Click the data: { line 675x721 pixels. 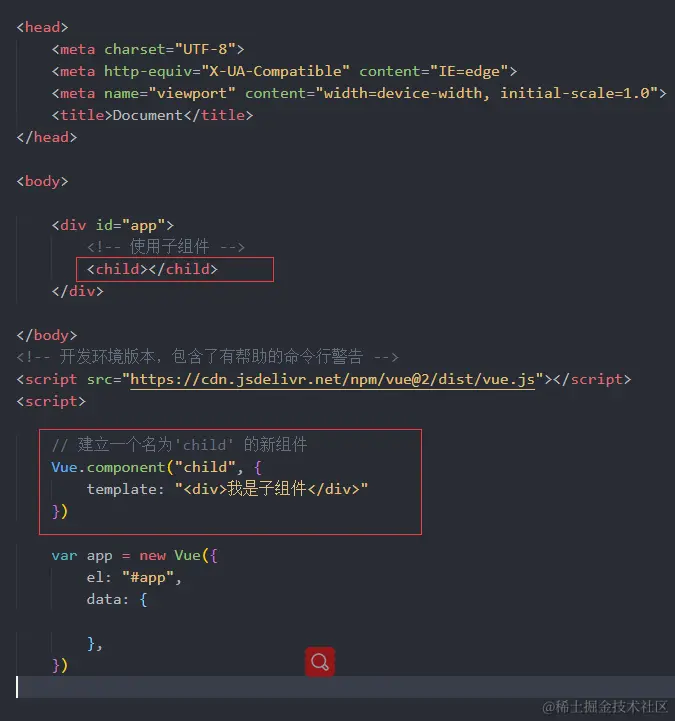pyautogui.click(x=117, y=600)
